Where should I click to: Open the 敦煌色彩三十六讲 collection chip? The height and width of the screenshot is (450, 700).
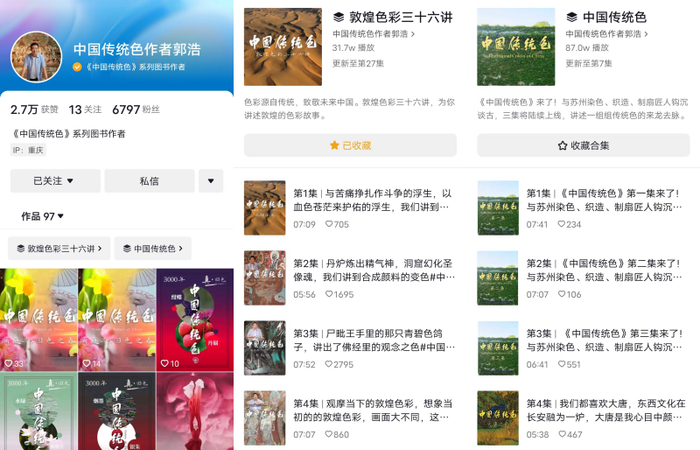click(59, 248)
